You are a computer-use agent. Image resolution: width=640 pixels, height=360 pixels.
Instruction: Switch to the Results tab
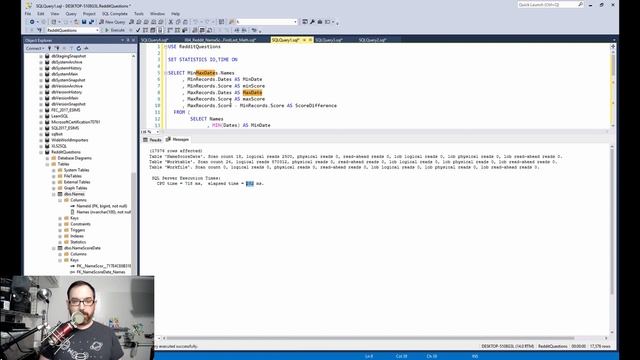(153, 140)
